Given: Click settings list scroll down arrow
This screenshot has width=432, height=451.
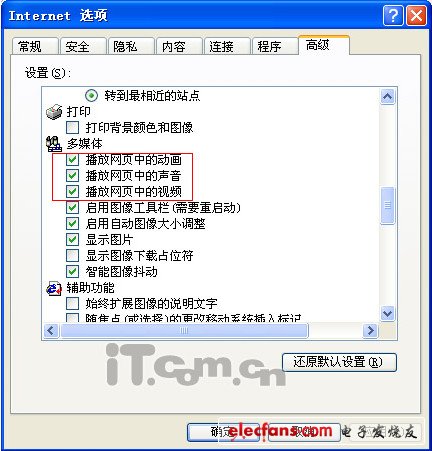Looking at the screenshot, I should pos(388,313).
